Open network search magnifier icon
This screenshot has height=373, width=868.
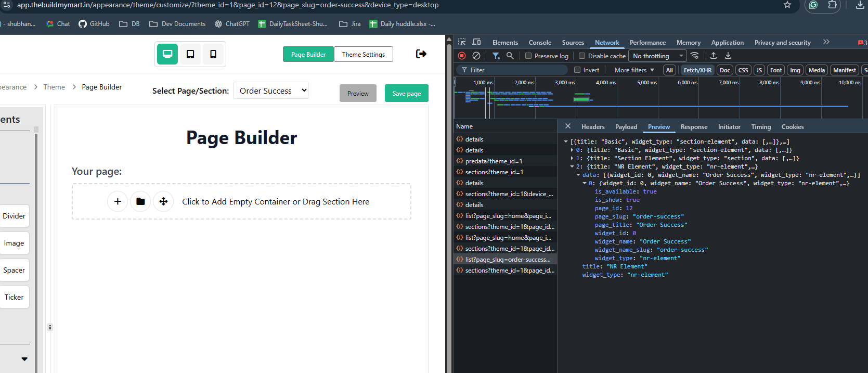pos(510,56)
